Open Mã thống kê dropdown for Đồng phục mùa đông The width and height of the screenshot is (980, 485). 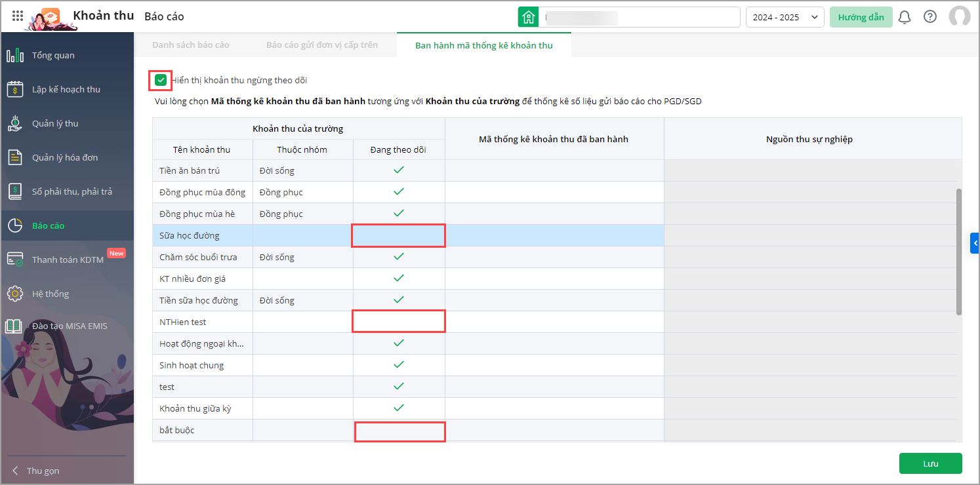[554, 192]
